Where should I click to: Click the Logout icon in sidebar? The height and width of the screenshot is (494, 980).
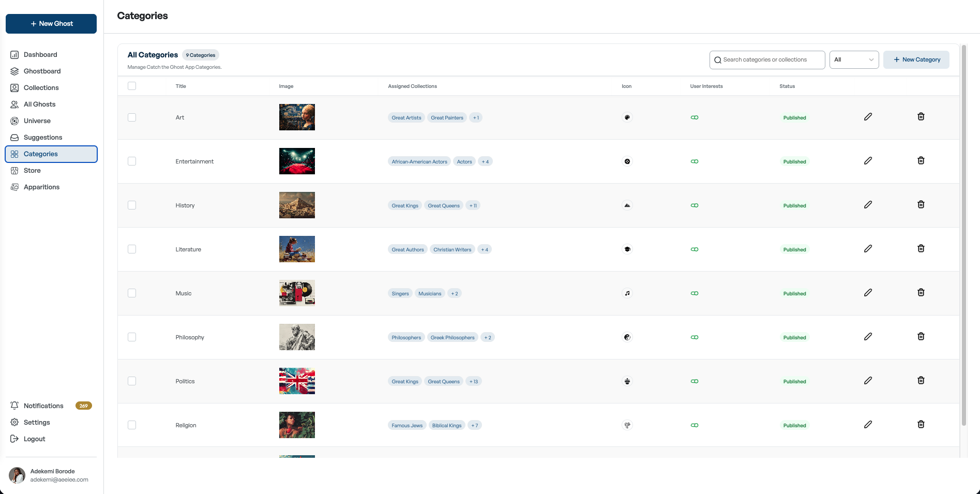tap(14, 439)
